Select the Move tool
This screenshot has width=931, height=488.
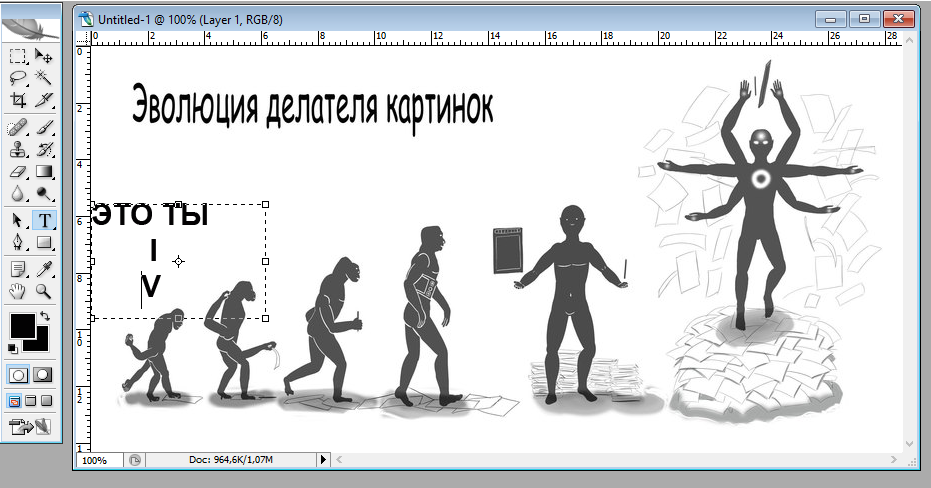coord(43,56)
